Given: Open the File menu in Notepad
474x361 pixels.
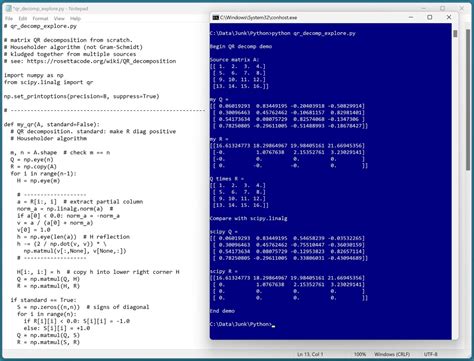Looking at the screenshot, I should (x=9, y=18).
